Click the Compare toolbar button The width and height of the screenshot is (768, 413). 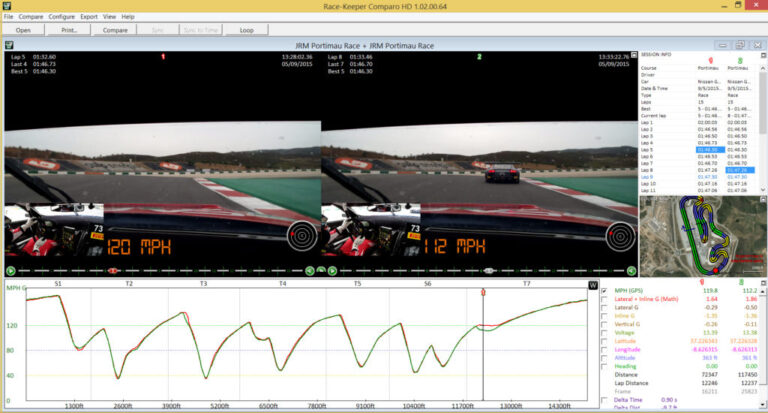(114, 30)
